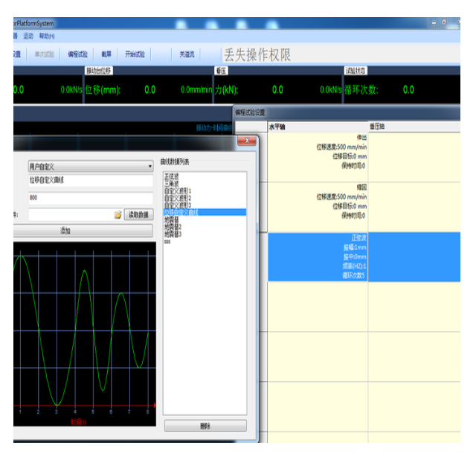Select the highlighted 位移自定义曲线 list entry
The image size is (476, 454).
[181, 212]
